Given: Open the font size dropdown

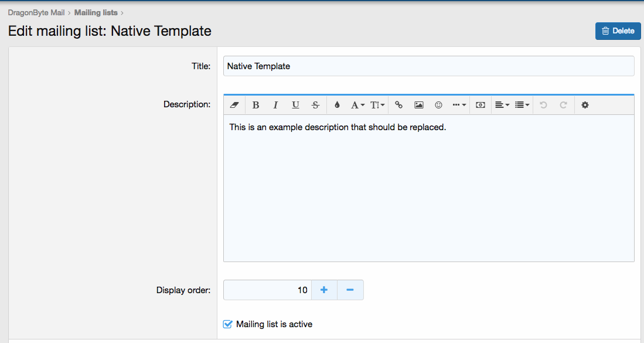Looking at the screenshot, I should point(378,105).
